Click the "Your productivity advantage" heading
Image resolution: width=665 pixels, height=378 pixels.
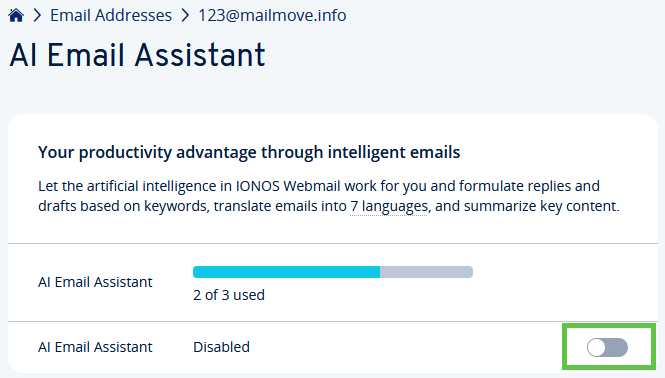tap(249, 152)
